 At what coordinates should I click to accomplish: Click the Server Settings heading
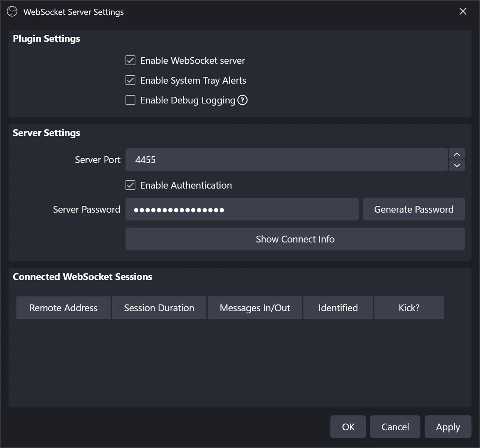[x=46, y=133]
